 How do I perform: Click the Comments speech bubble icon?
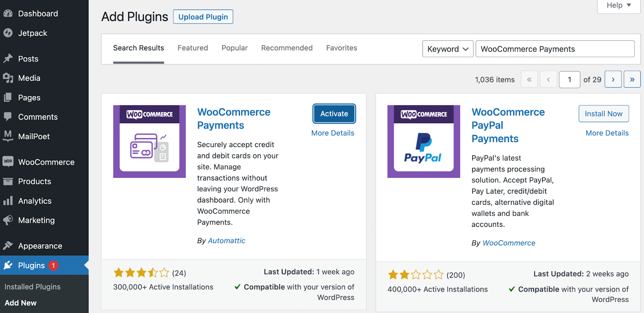pos(8,117)
